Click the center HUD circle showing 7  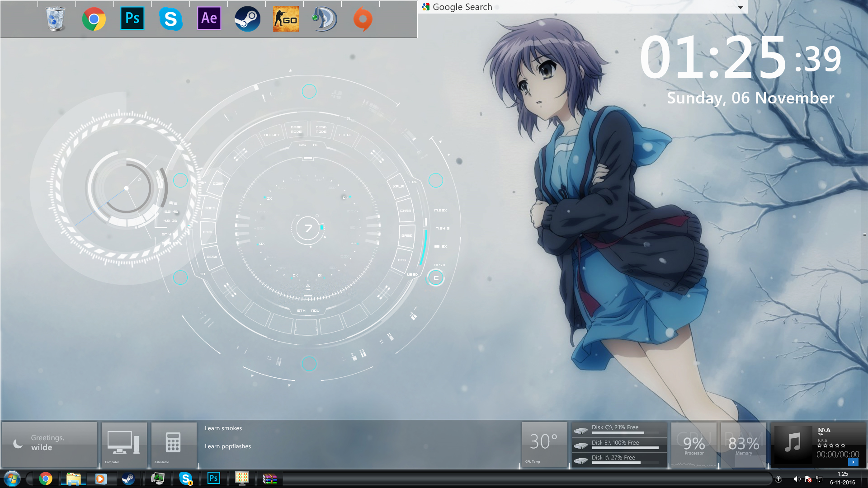click(308, 229)
